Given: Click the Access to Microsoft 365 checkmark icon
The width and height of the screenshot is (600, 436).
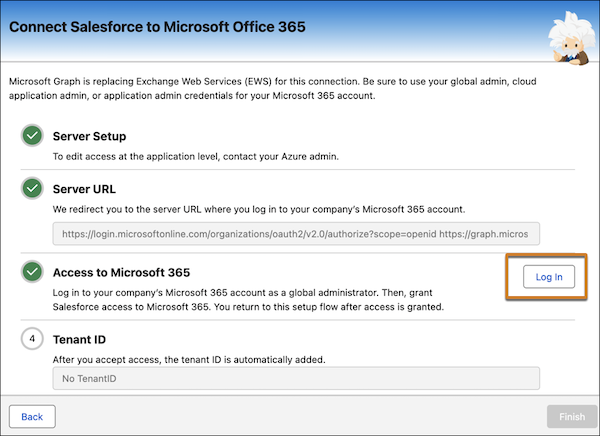Looking at the screenshot, I should (32, 271).
